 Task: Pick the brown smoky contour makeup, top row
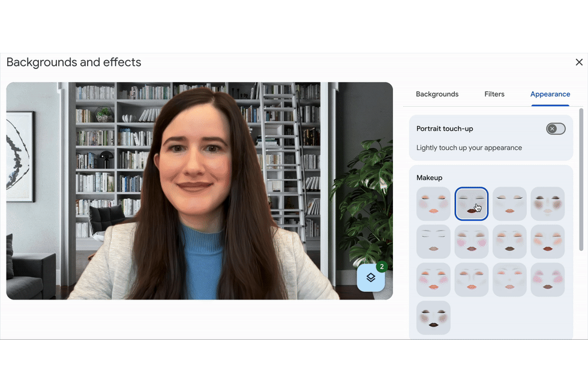pyautogui.click(x=547, y=204)
